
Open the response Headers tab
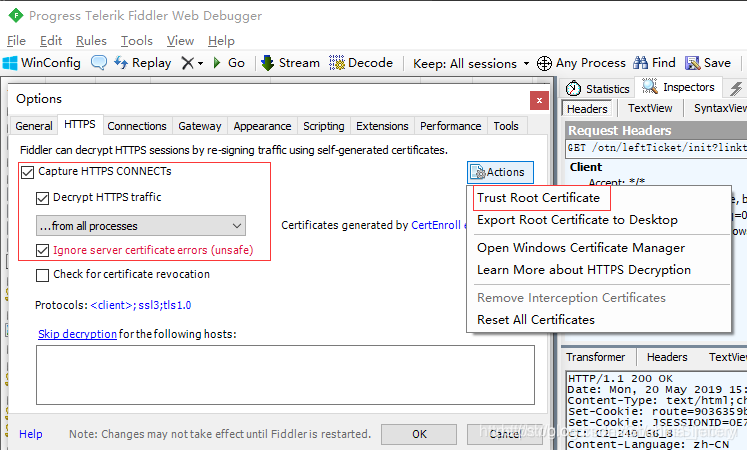tap(667, 357)
